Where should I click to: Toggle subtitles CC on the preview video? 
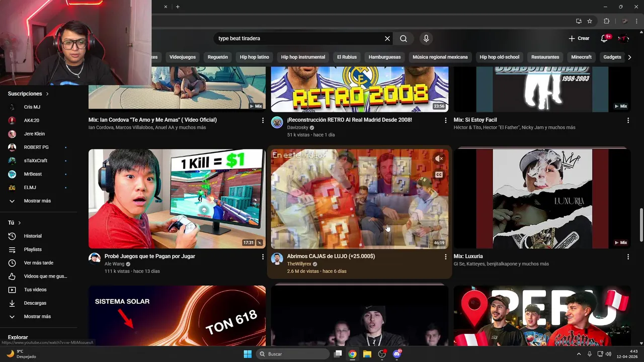[x=439, y=175]
